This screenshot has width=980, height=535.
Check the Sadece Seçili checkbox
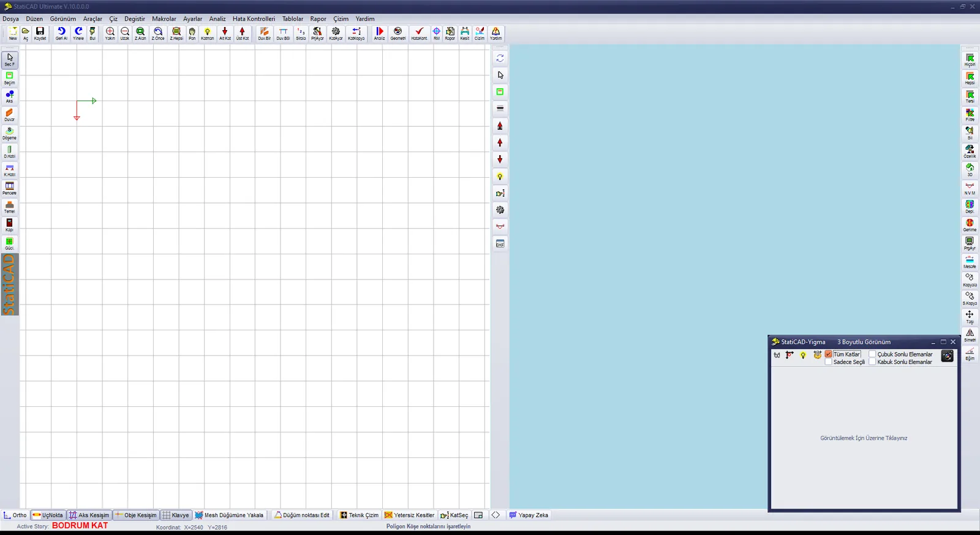pyautogui.click(x=828, y=362)
